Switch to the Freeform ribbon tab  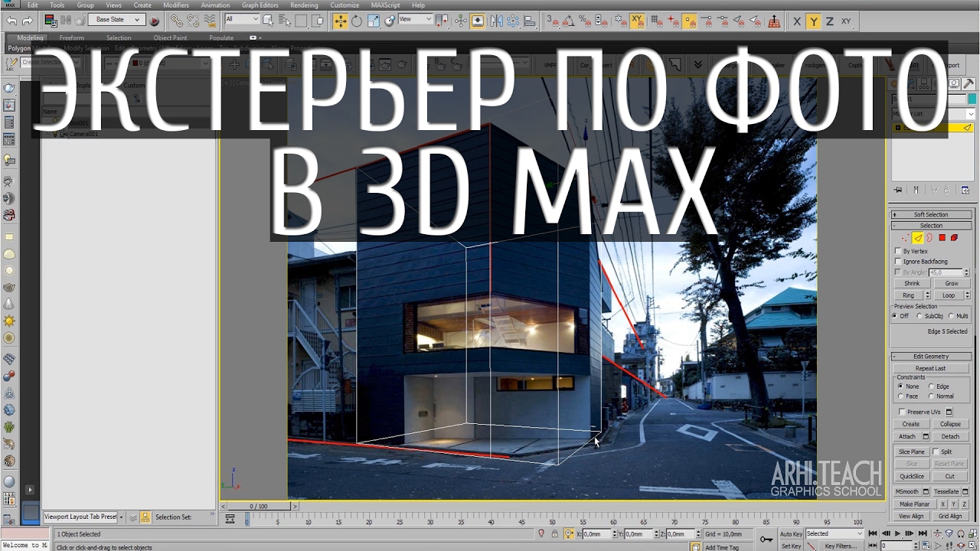[x=72, y=37]
